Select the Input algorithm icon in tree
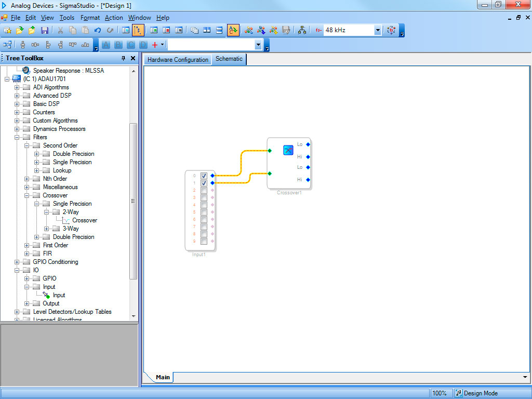Image resolution: width=532 pixels, height=399 pixels. tap(47, 295)
